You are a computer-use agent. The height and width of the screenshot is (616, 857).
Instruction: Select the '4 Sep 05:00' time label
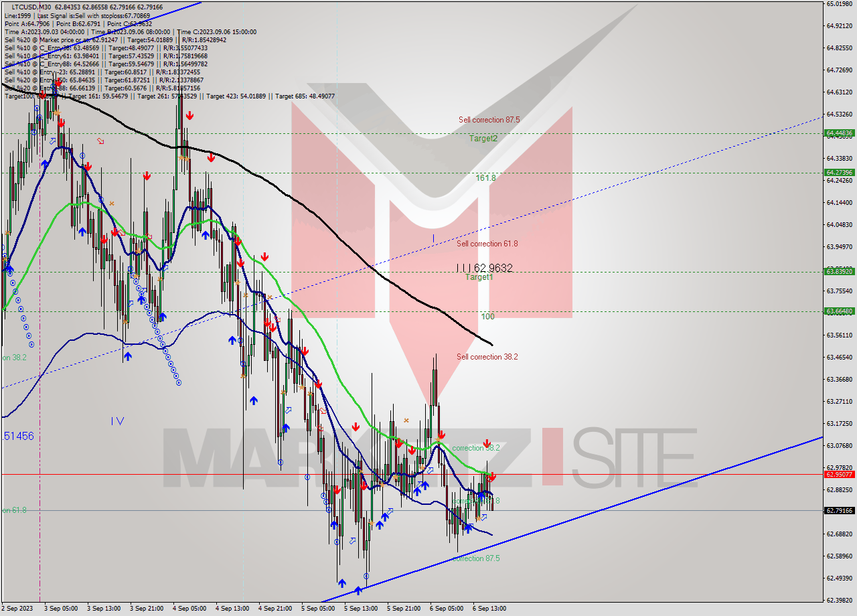pos(189,609)
